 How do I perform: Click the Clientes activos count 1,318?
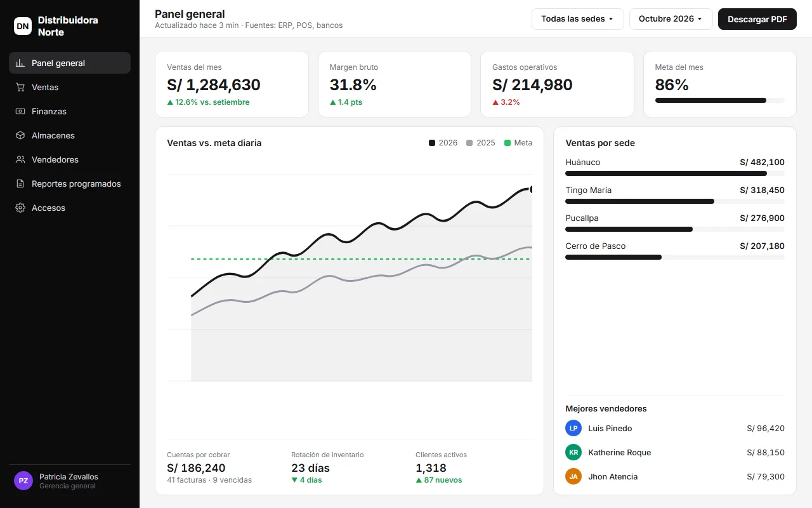tap(431, 468)
